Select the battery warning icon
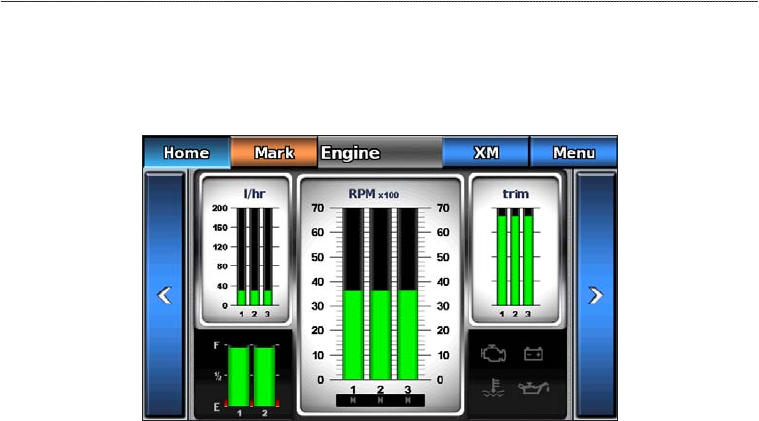Viewport: 759px width, 421px height. (533, 354)
